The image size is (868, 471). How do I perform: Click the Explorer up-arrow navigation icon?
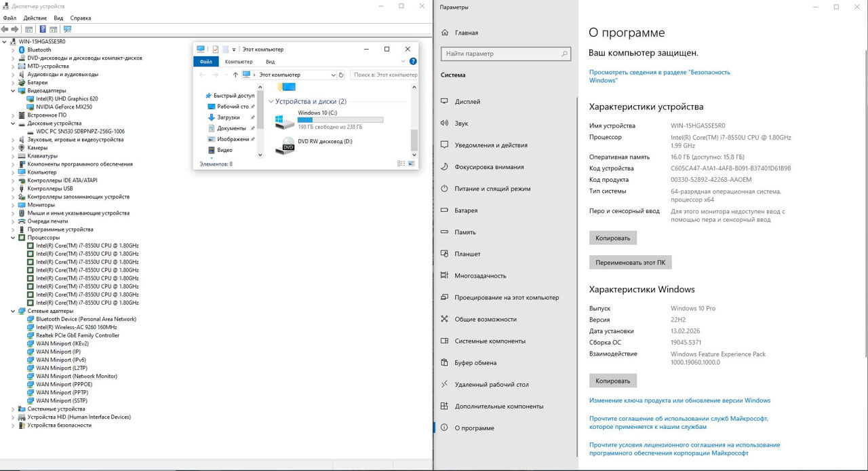coord(235,75)
